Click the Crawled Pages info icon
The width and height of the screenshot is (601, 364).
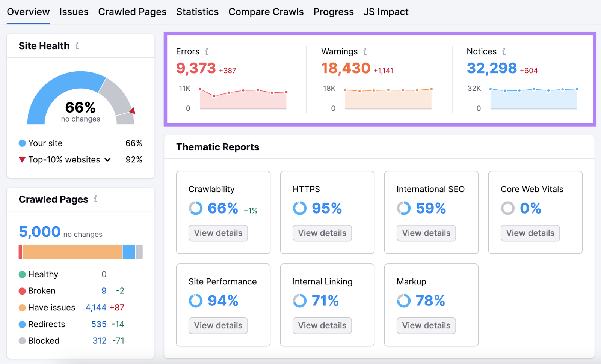(95, 199)
